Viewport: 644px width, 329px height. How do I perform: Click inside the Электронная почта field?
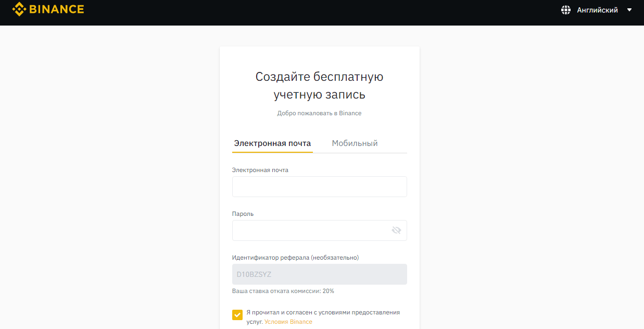pyautogui.click(x=319, y=186)
